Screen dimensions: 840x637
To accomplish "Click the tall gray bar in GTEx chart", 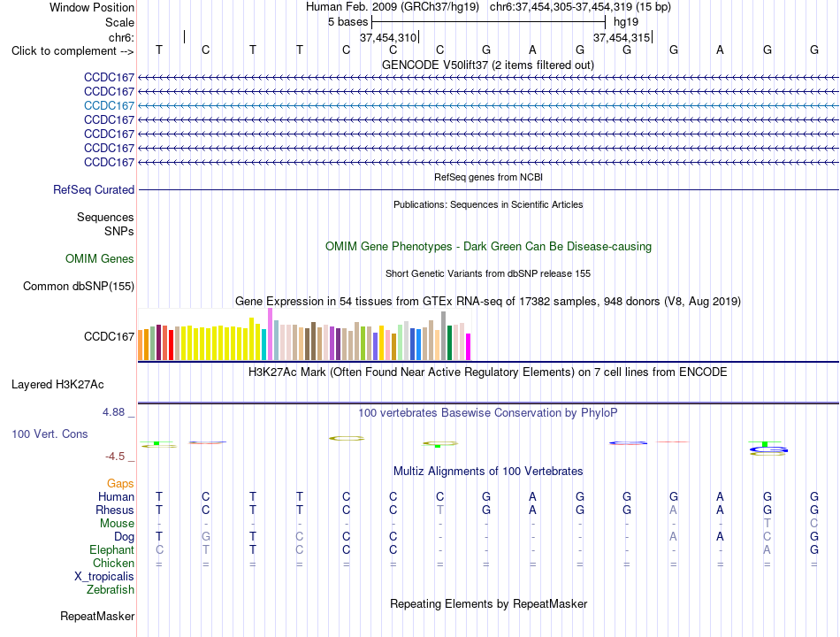I will [x=444, y=335].
